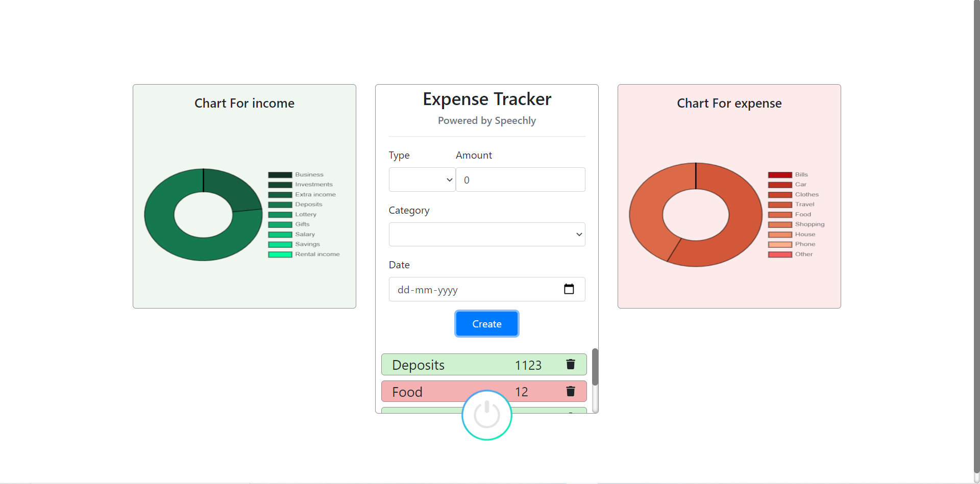Image resolution: width=980 pixels, height=484 pixels.
Task: Click the 1123 amount value
Action: point(528,365)
